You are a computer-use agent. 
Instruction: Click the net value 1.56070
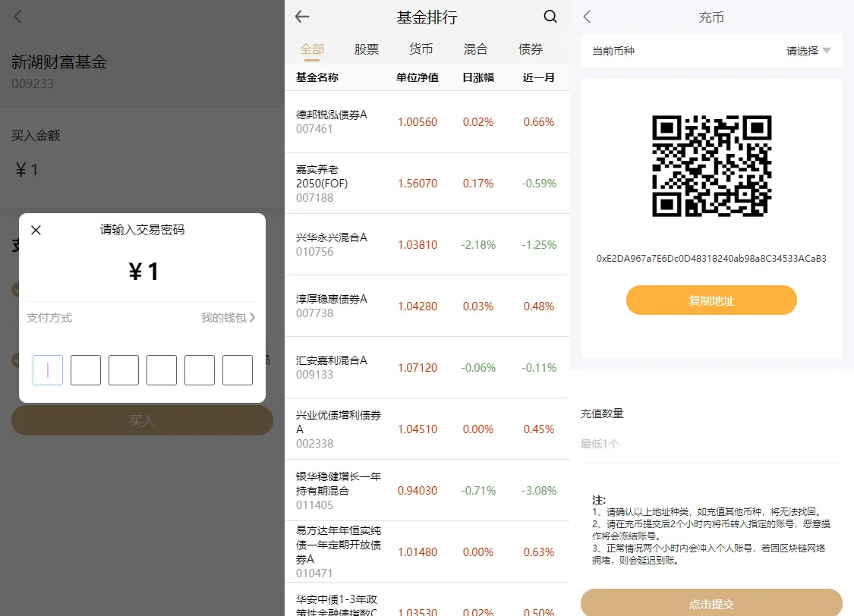pos(418,184)
